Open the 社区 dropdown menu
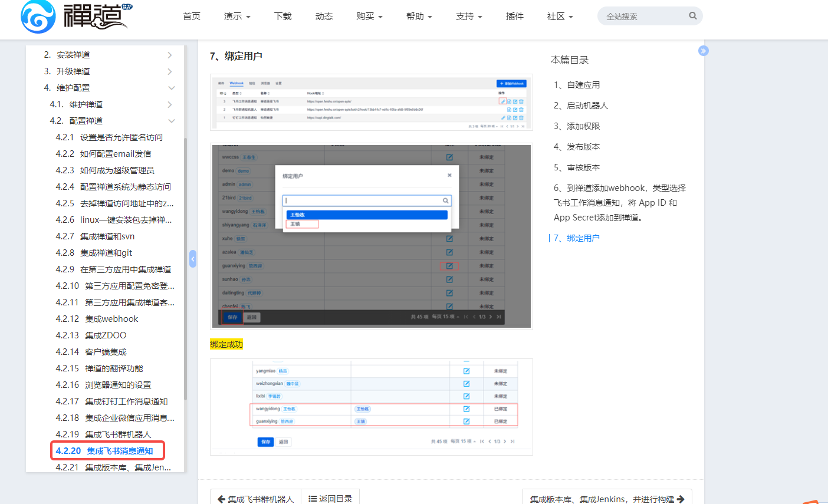 [x=560, y=17]
